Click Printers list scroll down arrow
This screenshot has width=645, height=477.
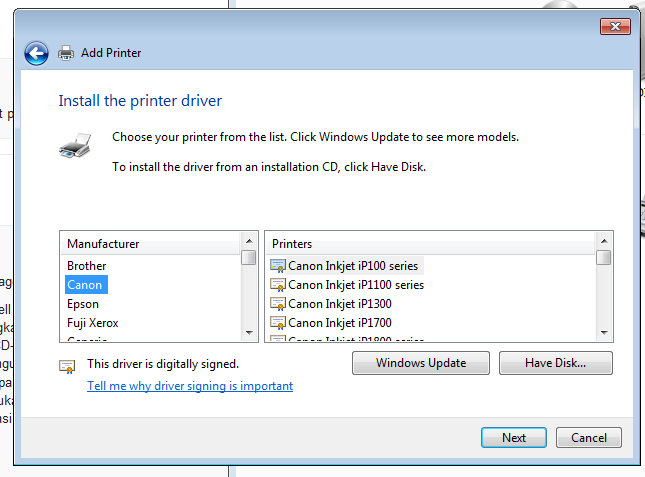[604, 333]
